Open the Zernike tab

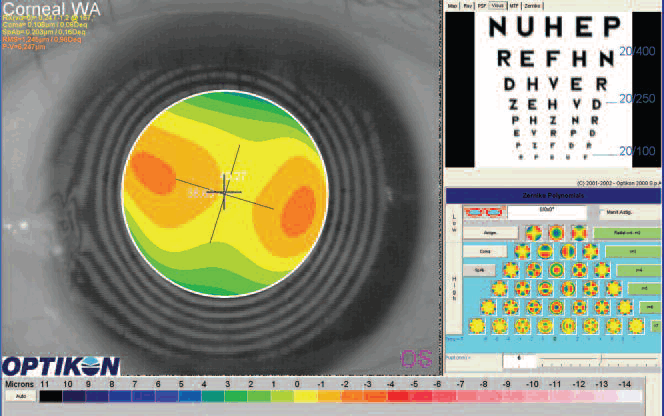click(x=532, y=6)
